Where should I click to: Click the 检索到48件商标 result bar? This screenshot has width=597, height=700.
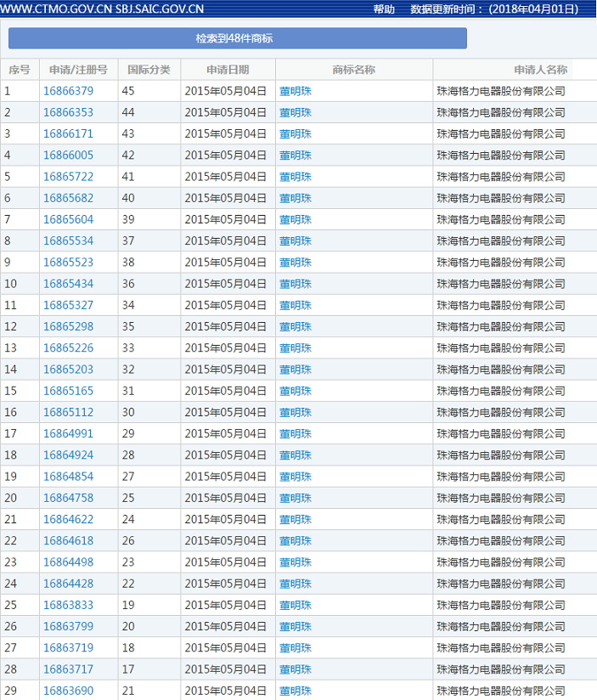(238, 38)
